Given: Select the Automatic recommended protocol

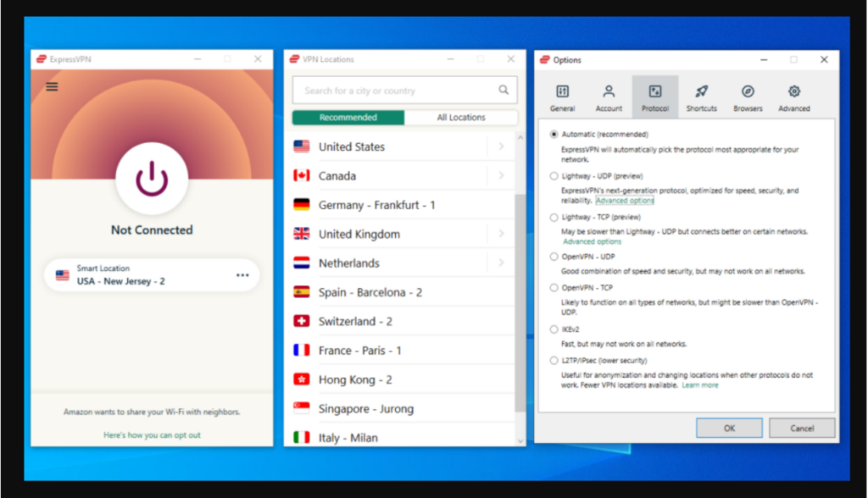Looking at the screenshot, I should [553, 134].
